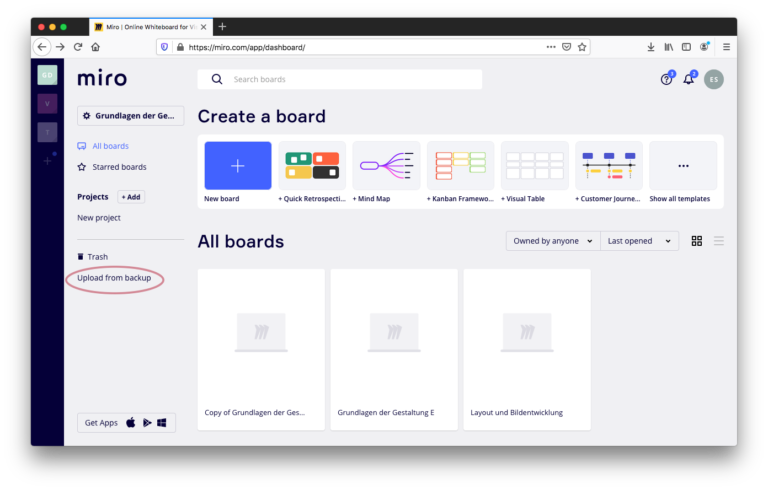The height and width of the screenshot is (490, 768).
Task: Open the tracking protection shield icon
Action: 165,47
